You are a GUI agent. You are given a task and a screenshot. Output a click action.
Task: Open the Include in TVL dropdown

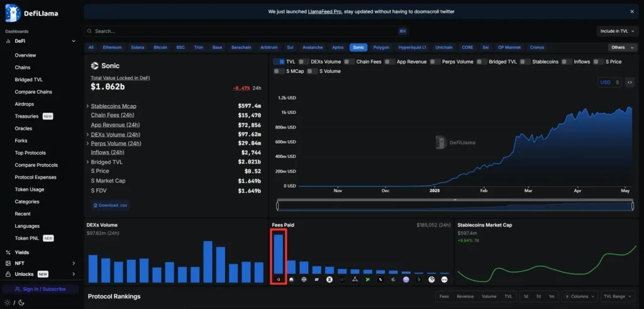(618, 31)
